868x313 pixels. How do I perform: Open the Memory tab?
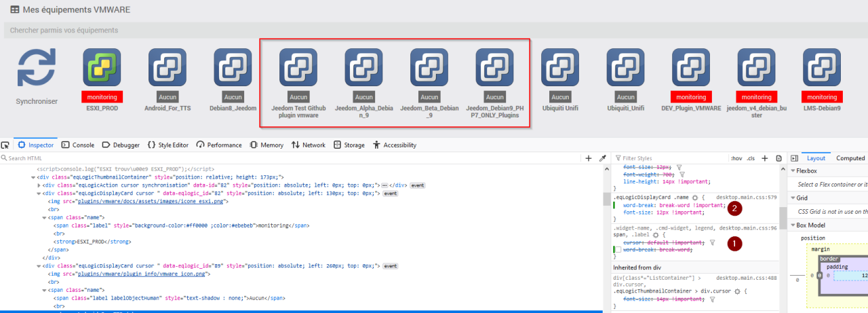coord(267,145)
